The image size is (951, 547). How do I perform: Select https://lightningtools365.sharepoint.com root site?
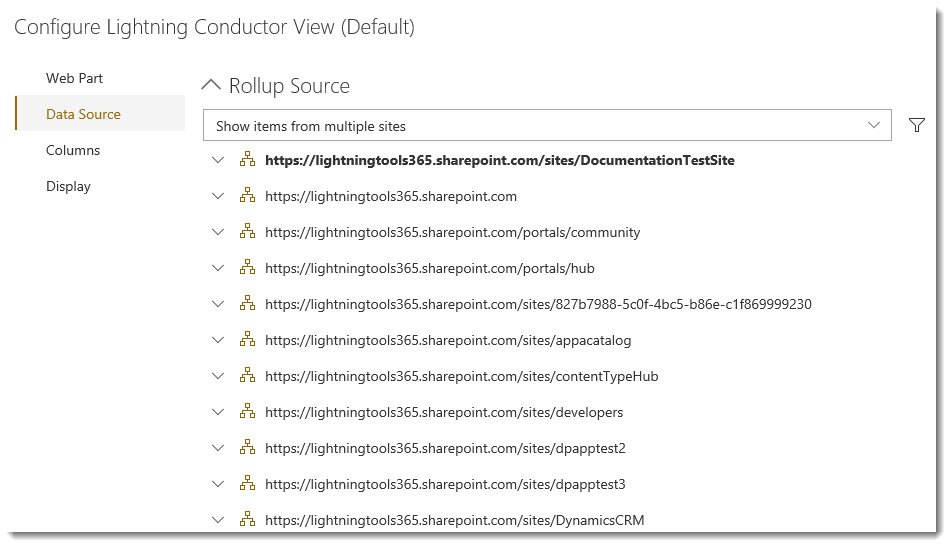(x=391, y=196)
